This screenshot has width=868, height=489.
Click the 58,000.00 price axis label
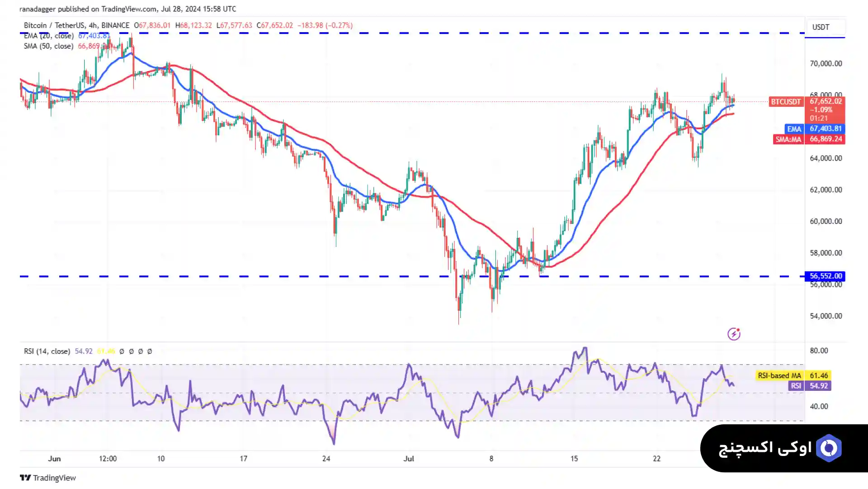(x=826, y=253)
